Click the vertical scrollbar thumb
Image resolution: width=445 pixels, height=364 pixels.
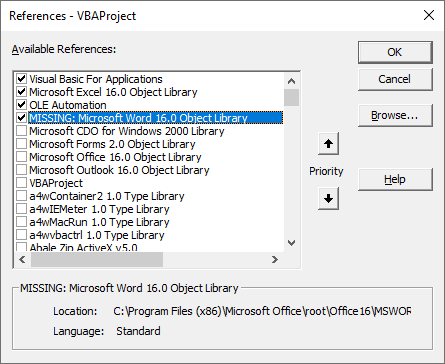(291, 97)
